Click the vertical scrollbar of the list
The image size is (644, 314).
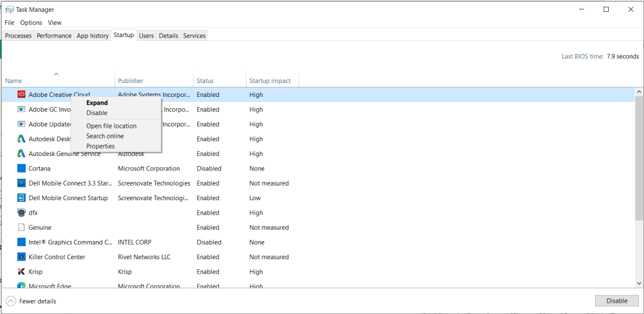pos(639,189)
